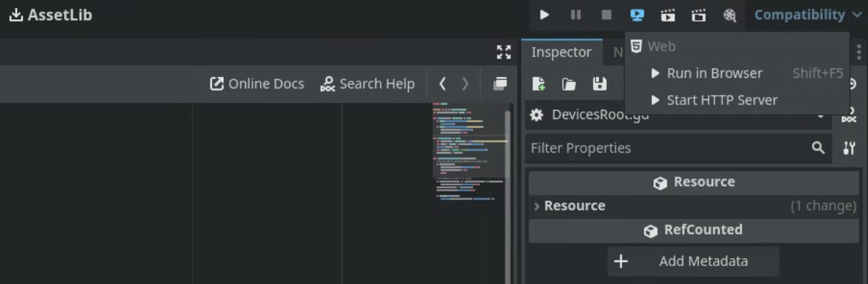This screenshot has height=284, width=868.
Task: Go to previous edited document arrow
Action: coord(443,83)
